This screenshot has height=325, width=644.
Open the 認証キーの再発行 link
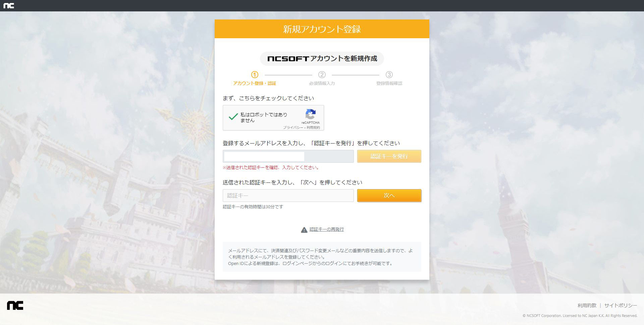coord(326,229)
